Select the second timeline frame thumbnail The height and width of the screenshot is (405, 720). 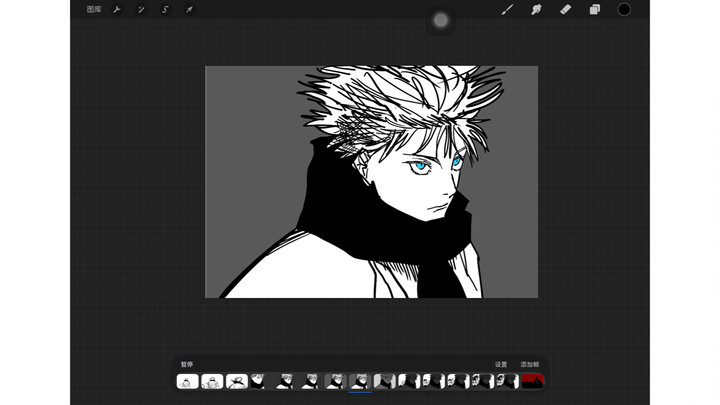(x=212, y=381)
